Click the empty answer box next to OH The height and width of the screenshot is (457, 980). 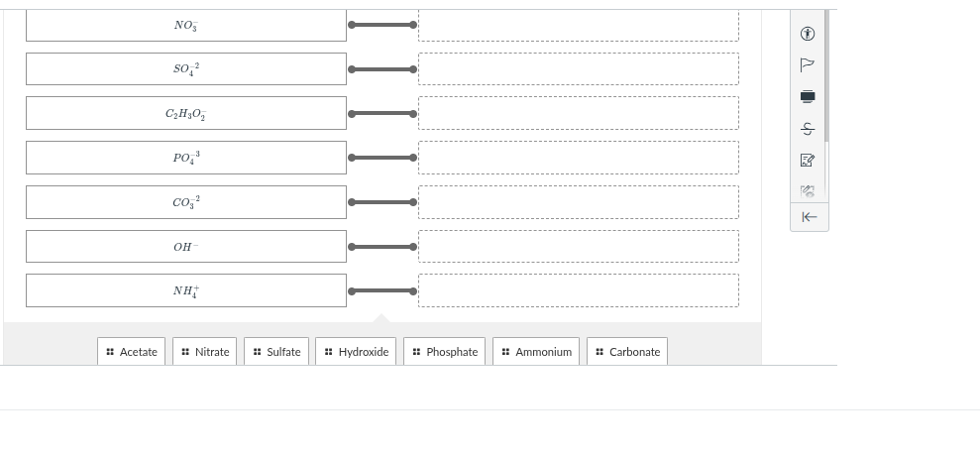[578, 247]
